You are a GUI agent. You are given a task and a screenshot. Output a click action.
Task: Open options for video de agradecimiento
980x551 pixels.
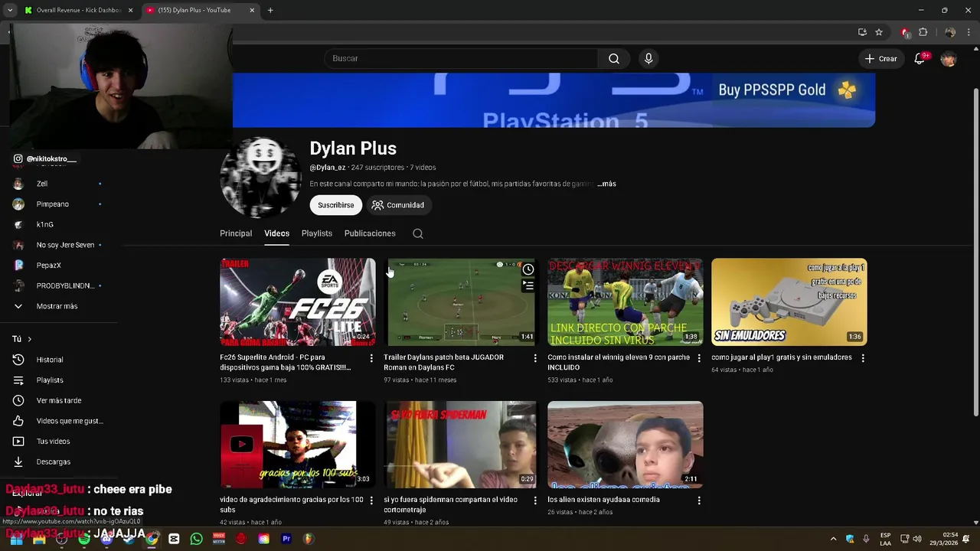[x=371, y=500]
